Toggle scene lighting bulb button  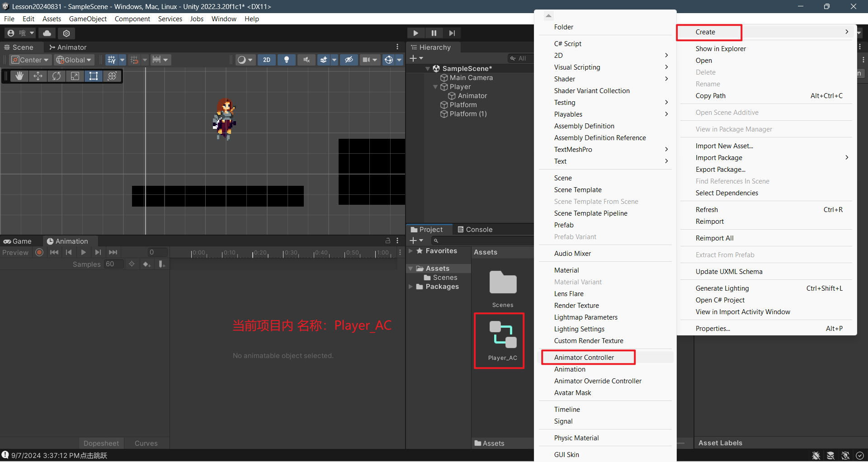286,60
